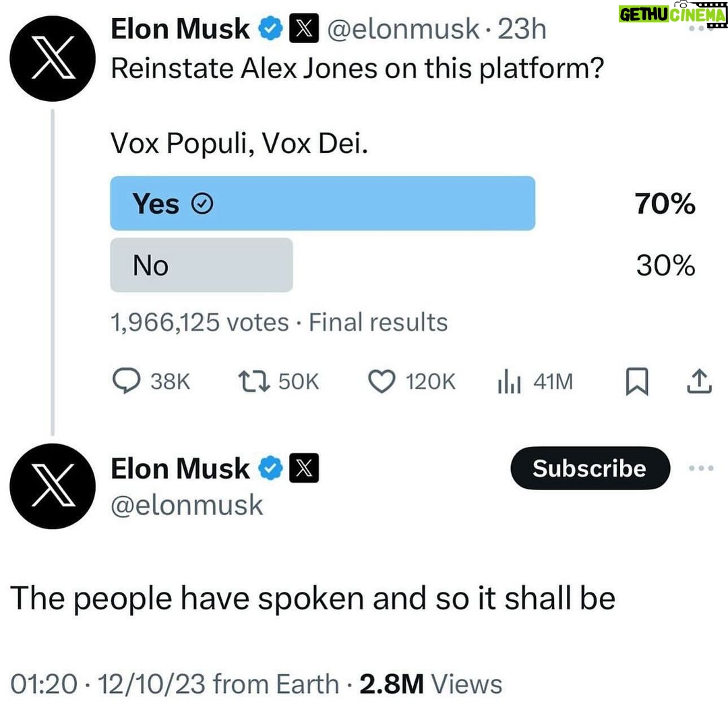728x724 pixels.
Task: Open the 23h timestamp link
Action: click(x=522, y=29)
